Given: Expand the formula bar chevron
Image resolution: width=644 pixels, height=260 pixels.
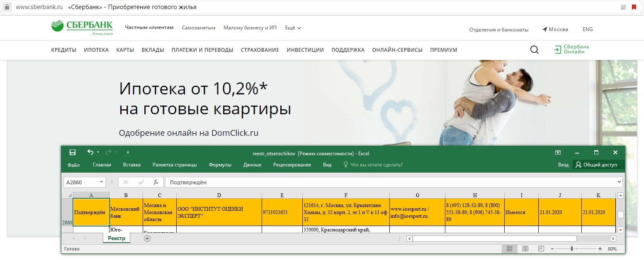Looking at the screenshot, I should [620, 182].
